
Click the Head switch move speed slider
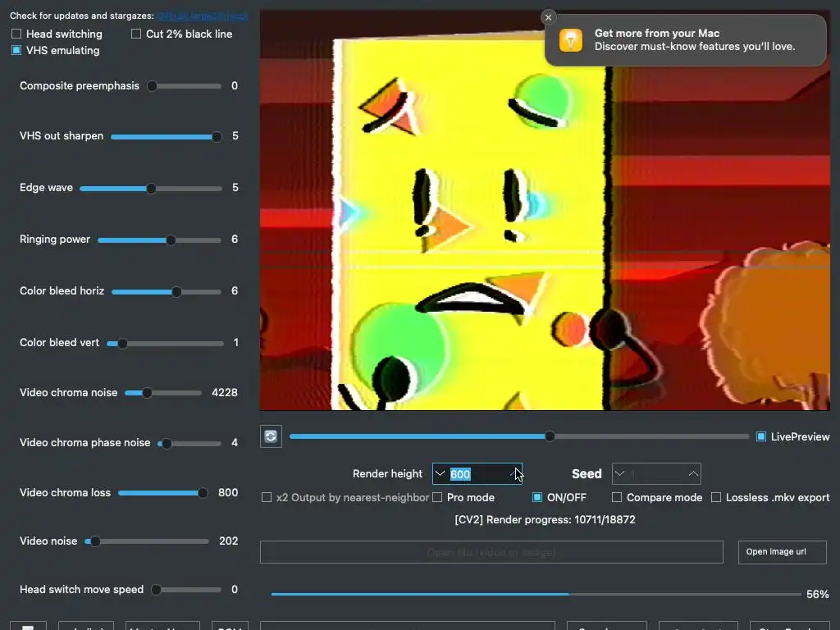pyautogui.click(x=186, y=590)
